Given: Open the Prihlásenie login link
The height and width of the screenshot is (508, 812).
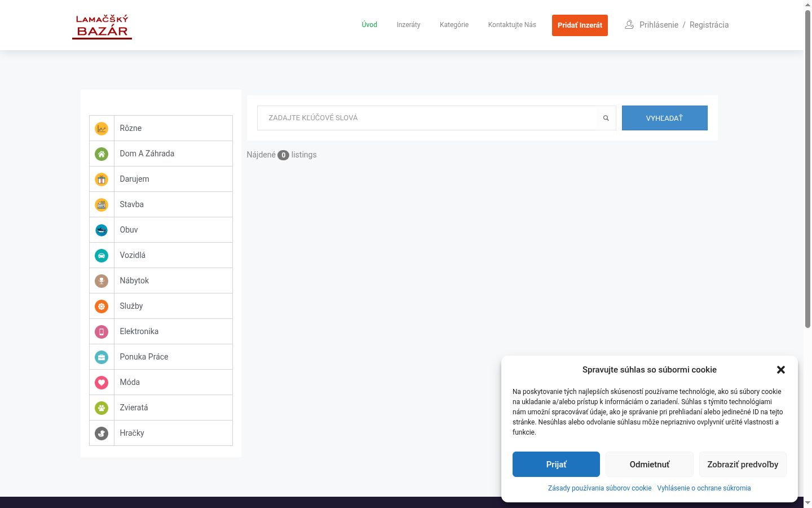Looking at the screenshot, I should pyautogui.click(x=659, y=25).
